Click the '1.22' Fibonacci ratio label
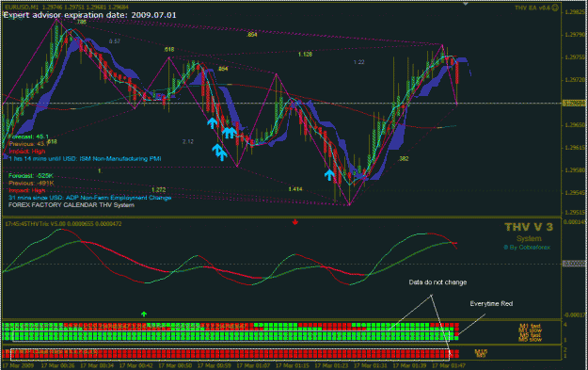The width and height of the screenshot is (588, 370). coord(358,62)
